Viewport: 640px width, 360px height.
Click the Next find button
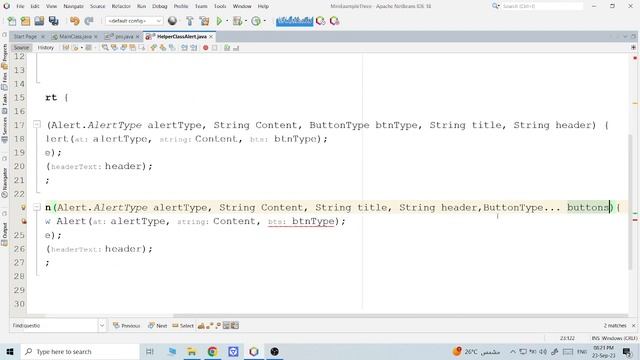pos(157,326)
